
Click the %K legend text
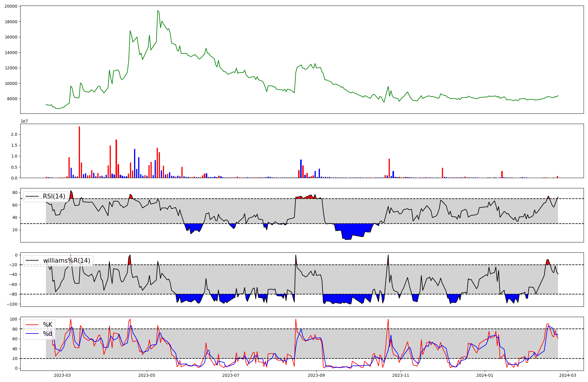(x=48, y=325)
